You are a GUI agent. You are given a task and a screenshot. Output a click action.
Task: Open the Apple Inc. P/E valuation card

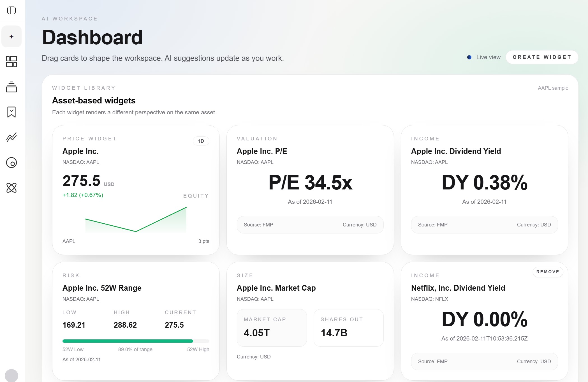click(x=310, y=190)
